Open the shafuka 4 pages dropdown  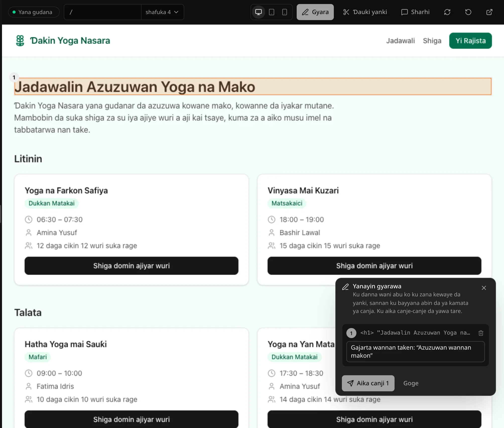coord(162,12)
